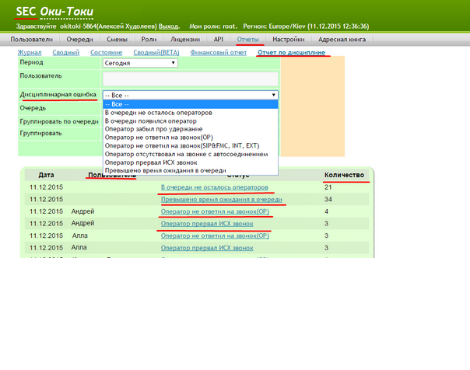
Task: Open the Отчет по дисциплине link
Action: click(x=291, y=52)
